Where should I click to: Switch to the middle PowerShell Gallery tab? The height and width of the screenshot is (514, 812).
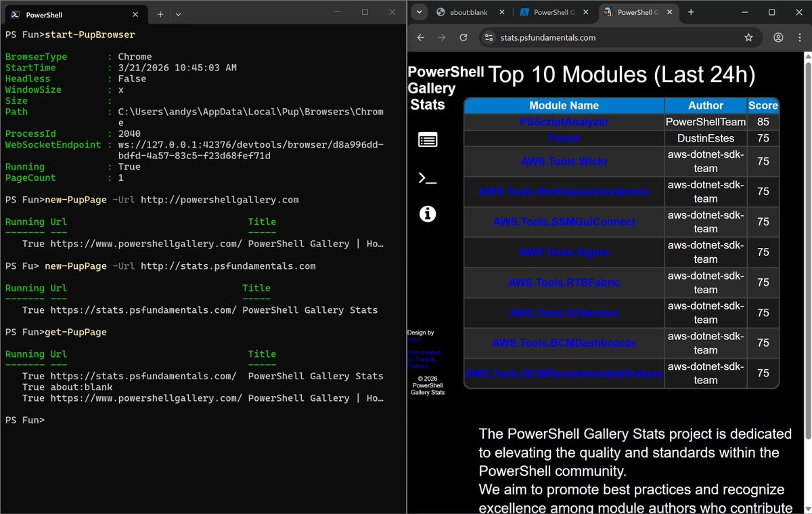click(555, 12)
